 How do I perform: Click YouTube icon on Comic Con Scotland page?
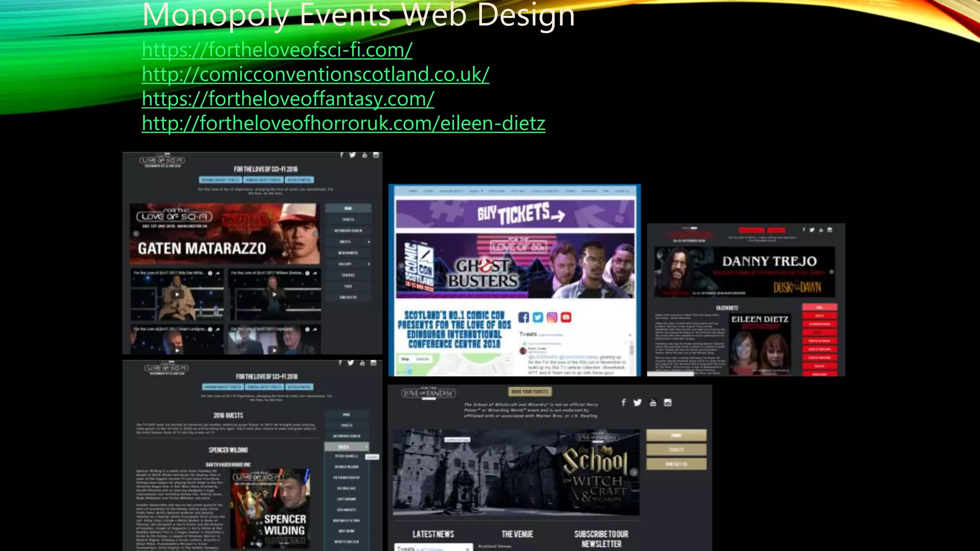click(566, 318)
